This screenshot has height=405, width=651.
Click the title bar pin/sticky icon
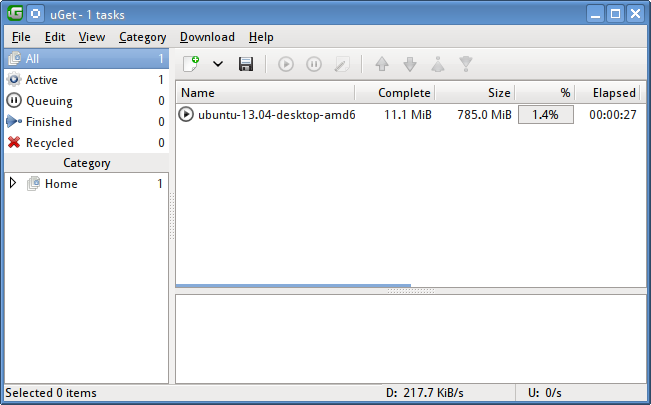pyautogui.click(x=36, y=14)
